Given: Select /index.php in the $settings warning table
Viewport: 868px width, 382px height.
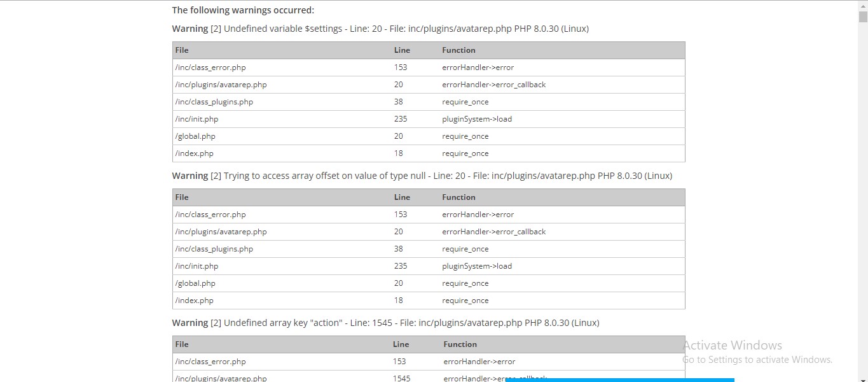Looking at the screenshot, I should point(194,153).
